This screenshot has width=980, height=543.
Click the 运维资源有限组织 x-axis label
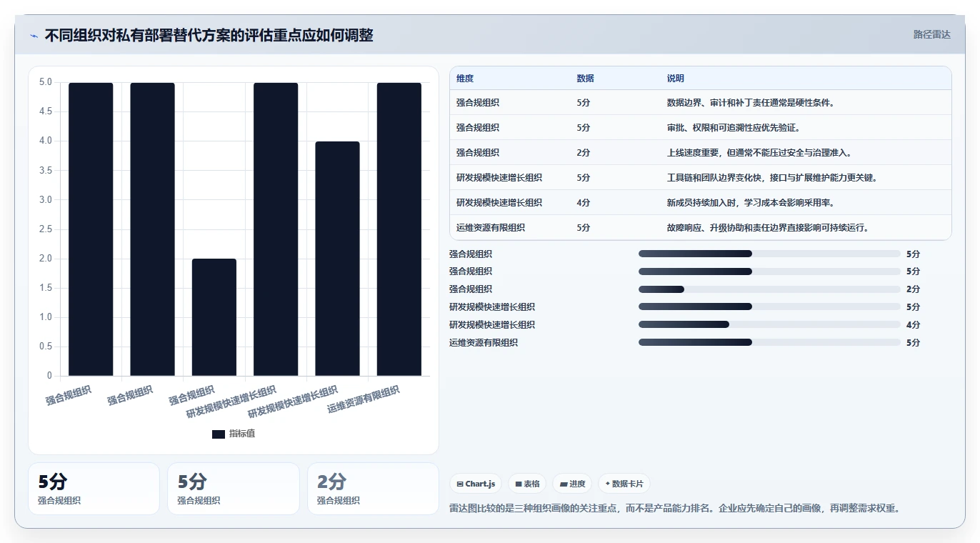pyautogui.click(x=364, y=399)
